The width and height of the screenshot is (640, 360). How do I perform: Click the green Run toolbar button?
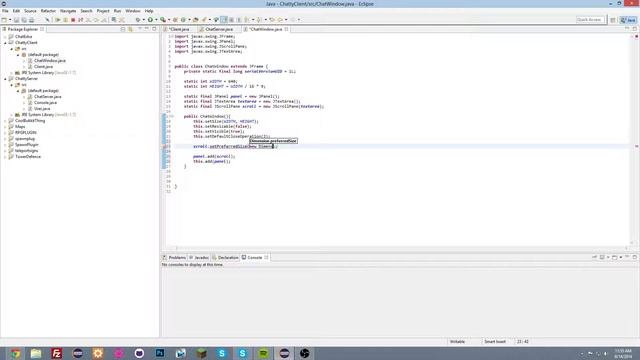(150, 20)
